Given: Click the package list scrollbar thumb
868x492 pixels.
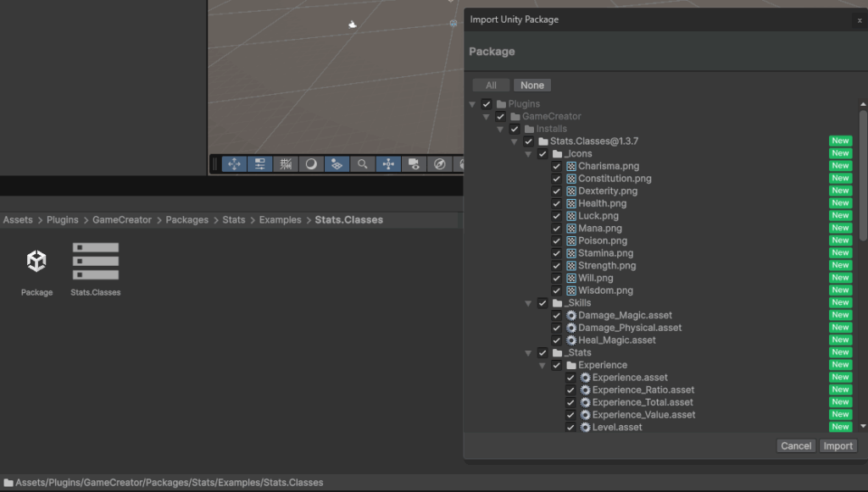Looking at the screenshot, I should pyautogui.click(x=863, y=175).
